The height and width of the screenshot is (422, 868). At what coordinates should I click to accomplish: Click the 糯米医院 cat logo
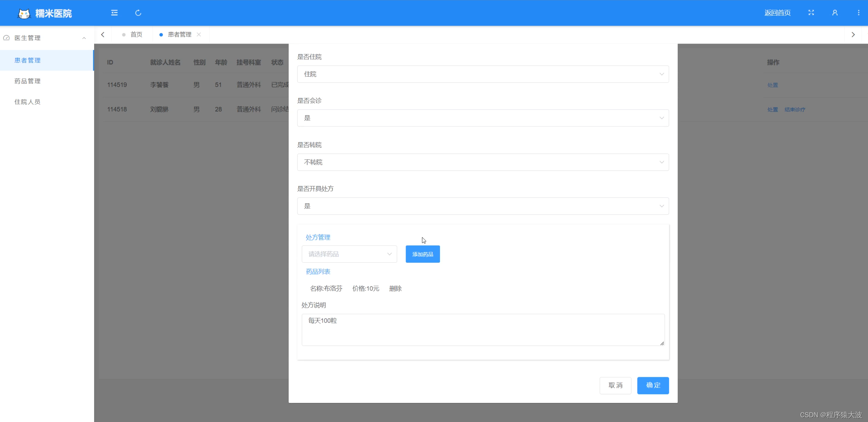point(24,14)
